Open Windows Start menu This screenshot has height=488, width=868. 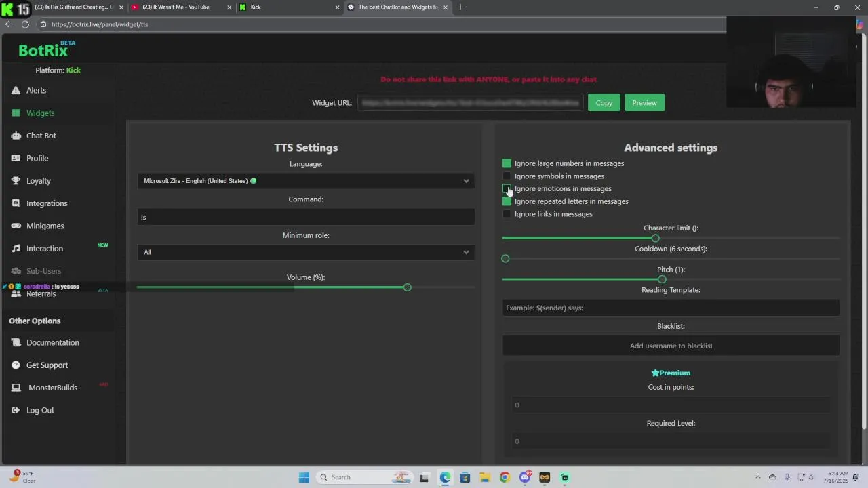point(304,477)
